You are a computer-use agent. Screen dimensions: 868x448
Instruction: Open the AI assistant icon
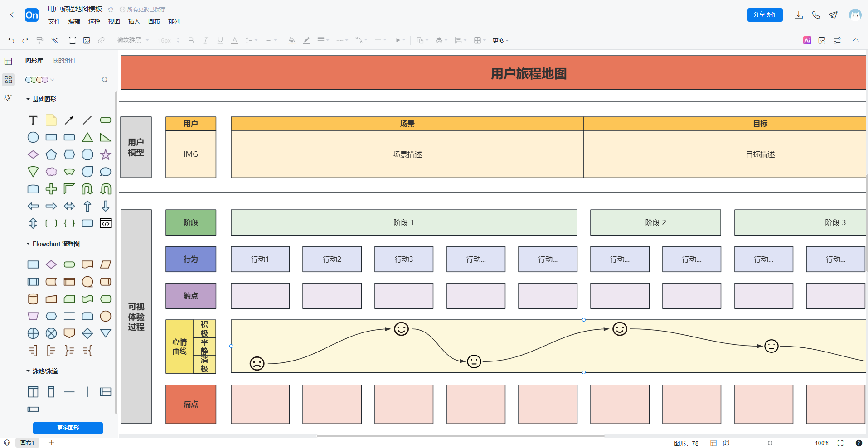(x=807, y=40)
